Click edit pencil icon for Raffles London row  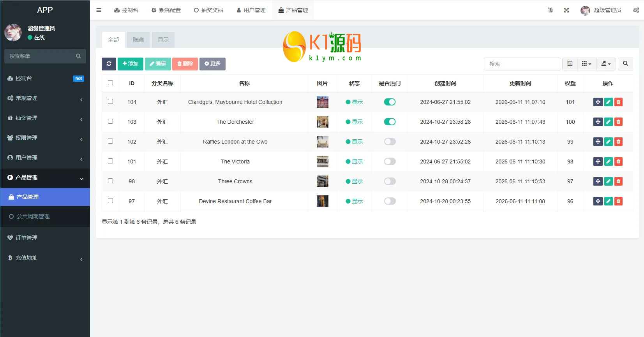609,142
